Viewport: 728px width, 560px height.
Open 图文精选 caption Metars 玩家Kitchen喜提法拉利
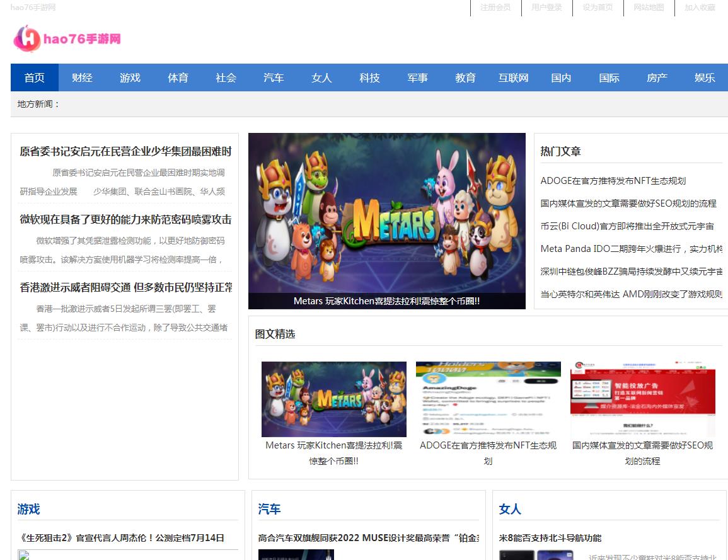pos(334,453)
